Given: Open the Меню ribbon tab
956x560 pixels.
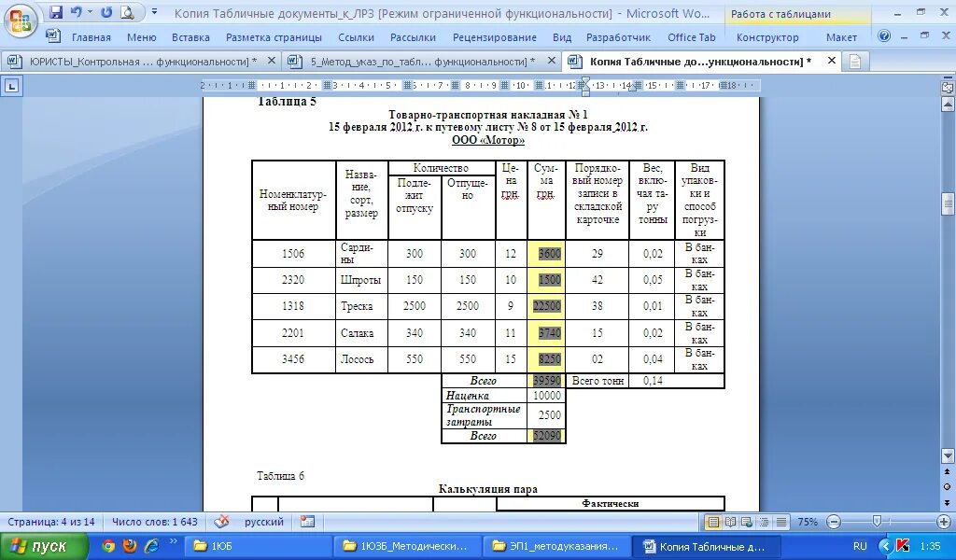Looking at the screenshot, I should [142, 37].
